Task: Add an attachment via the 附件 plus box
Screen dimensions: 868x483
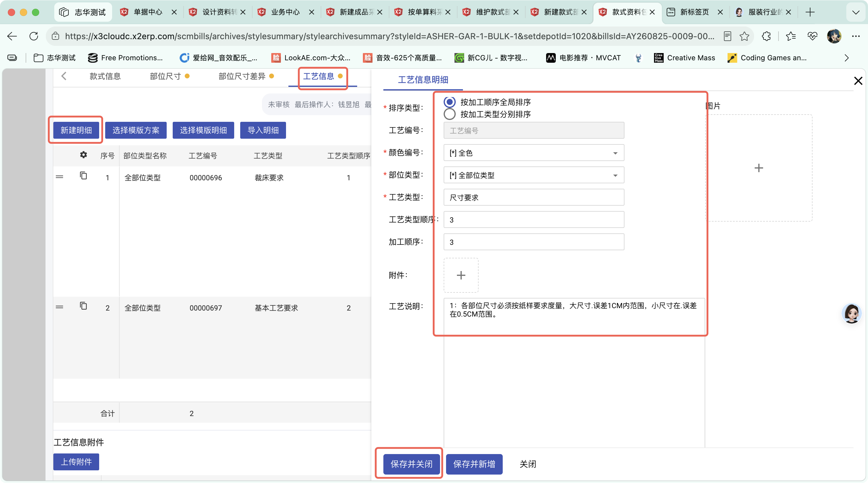Action: [x=461, y=275]
